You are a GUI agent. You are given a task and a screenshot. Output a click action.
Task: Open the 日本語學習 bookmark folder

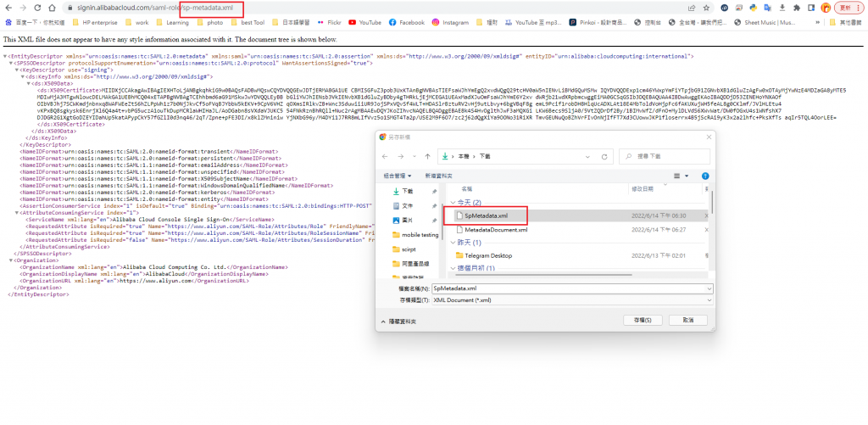tap(290, 23)
